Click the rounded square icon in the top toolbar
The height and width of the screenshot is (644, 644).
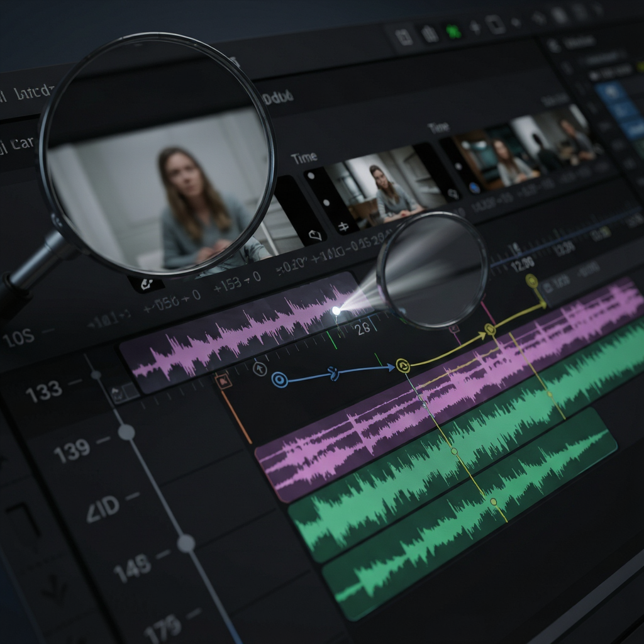tap(496, 25)
